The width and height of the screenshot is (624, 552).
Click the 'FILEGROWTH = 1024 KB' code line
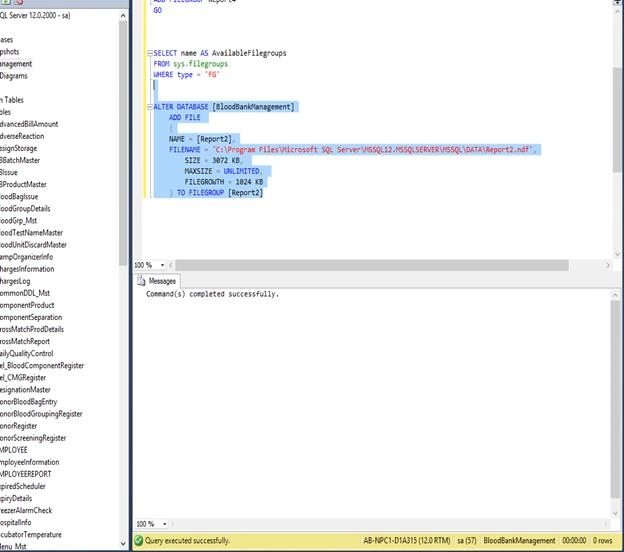tap(224, 182)
